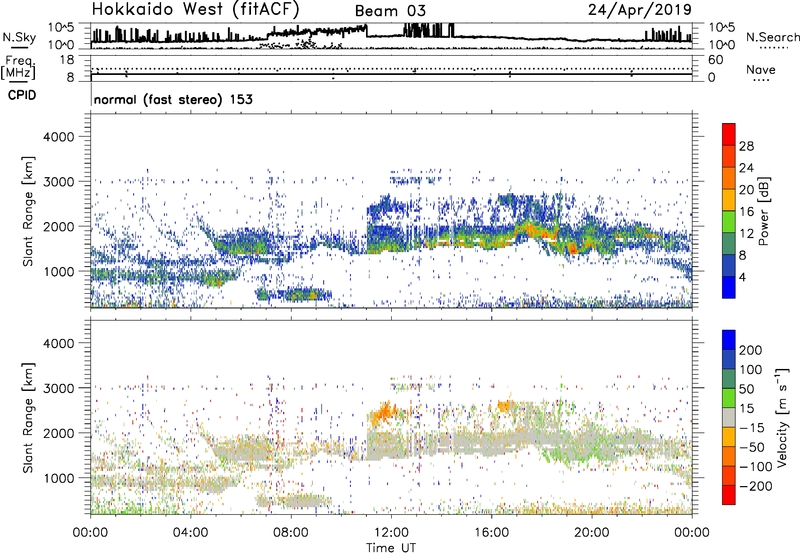This screenshot has width=800, height=554.
Task: Select the light green segment of Velocity color bar
Action: coord(729,398)
